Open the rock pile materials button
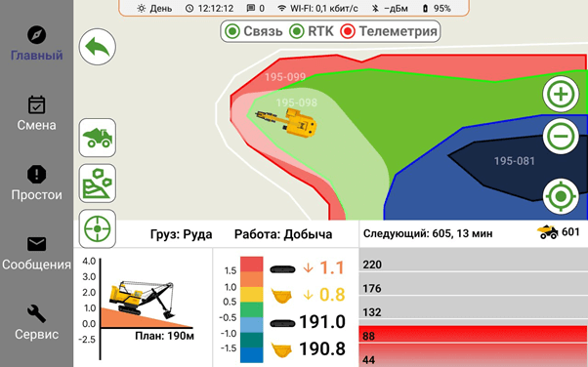The height and width of the screenshot is (367, 588). click(x=98, y=183)
